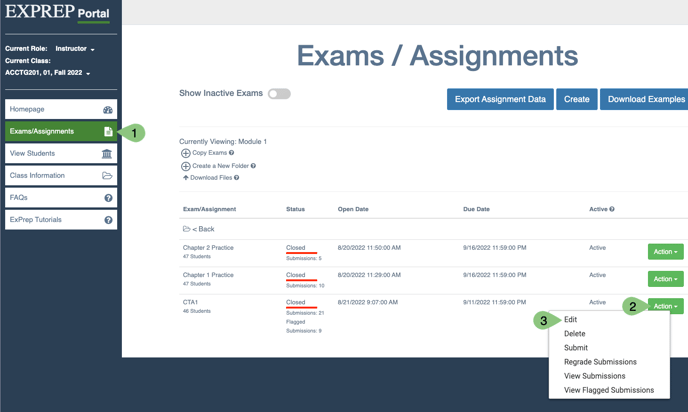Click the Status column header
Image resolution: width=688 pixels, height=412 pixels.
295,209
